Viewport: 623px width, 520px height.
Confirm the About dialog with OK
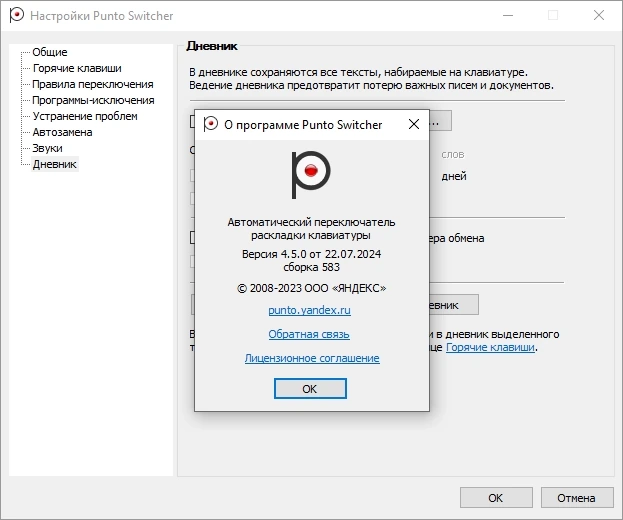[310, 389]
